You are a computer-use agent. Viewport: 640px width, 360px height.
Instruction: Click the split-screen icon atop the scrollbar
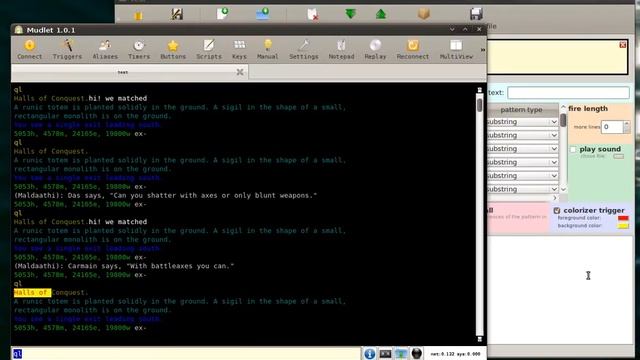480,90
